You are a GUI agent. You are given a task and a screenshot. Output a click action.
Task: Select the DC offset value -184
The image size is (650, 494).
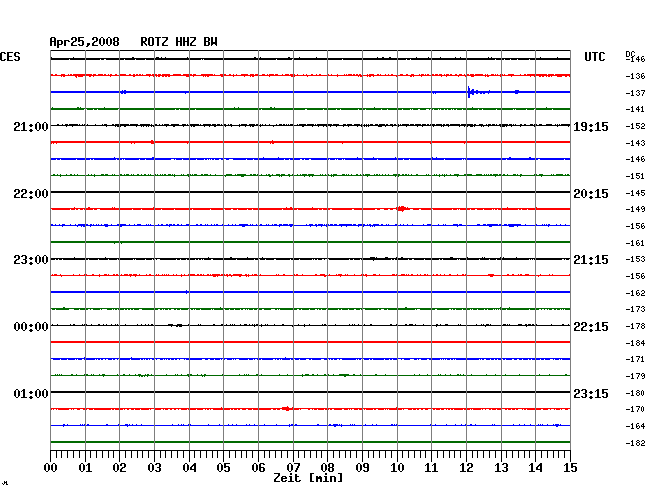[x=635, y=343]
